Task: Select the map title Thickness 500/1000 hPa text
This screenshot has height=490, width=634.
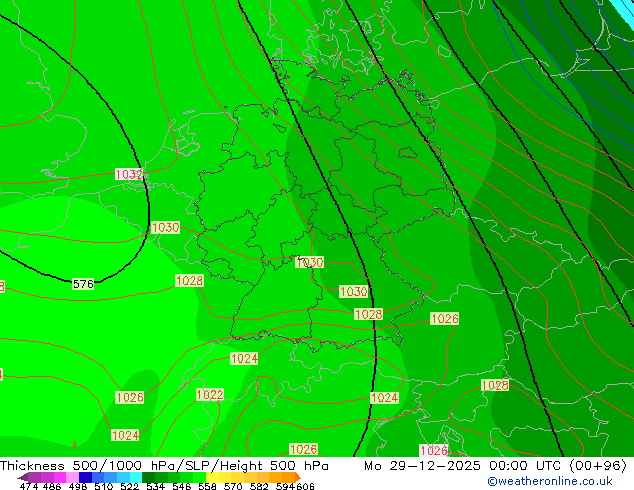Action: point(89,466)
